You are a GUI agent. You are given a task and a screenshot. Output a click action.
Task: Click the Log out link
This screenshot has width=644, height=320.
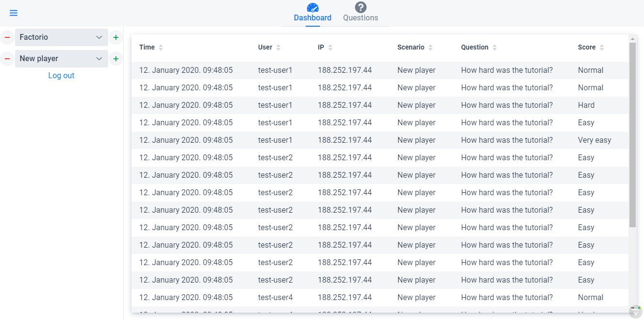61,76
